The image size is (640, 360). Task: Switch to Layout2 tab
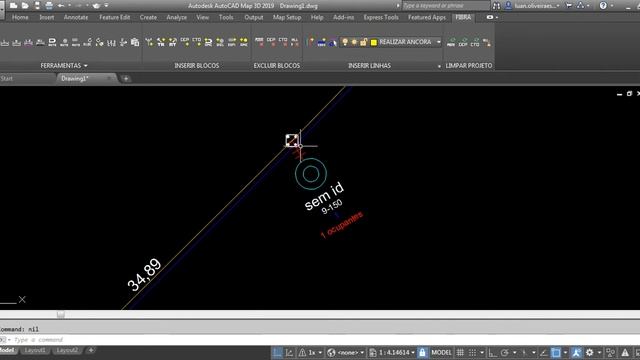point(67,350)
